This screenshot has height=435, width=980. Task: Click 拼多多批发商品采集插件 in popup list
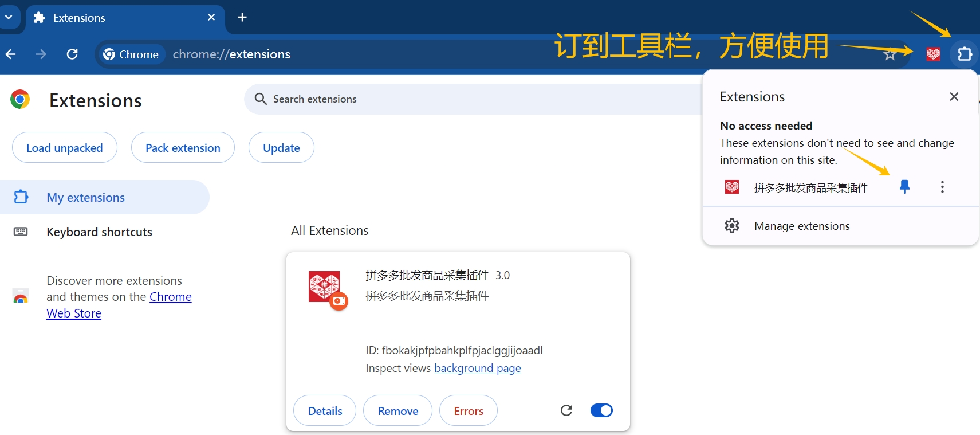[x=811, y=187]
